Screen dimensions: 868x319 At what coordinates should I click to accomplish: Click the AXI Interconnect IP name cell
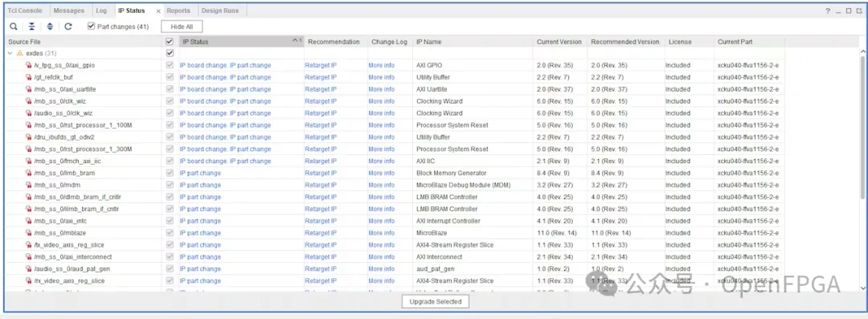(439, 257)
